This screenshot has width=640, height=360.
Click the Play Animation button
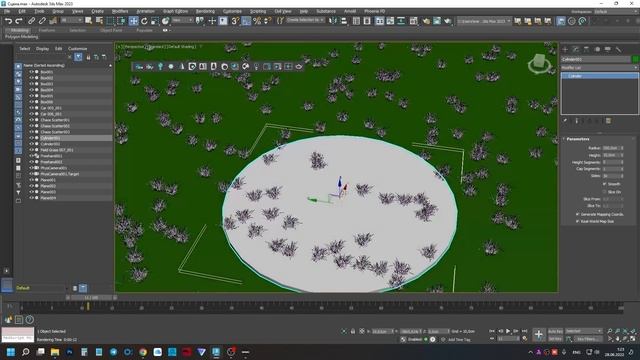508,331
